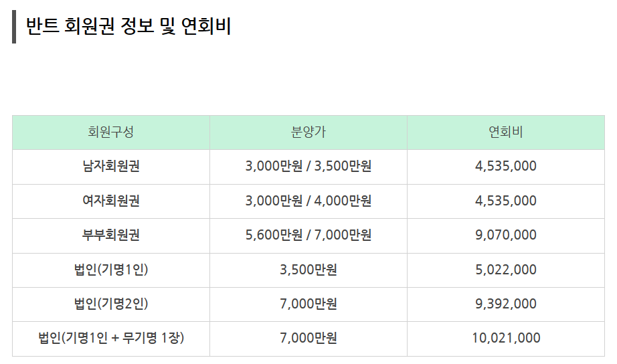The height and width of the screenshot is (364, 617).
Task: Click the 법인(기명2인) row label
Action: [x=111, y=304]
